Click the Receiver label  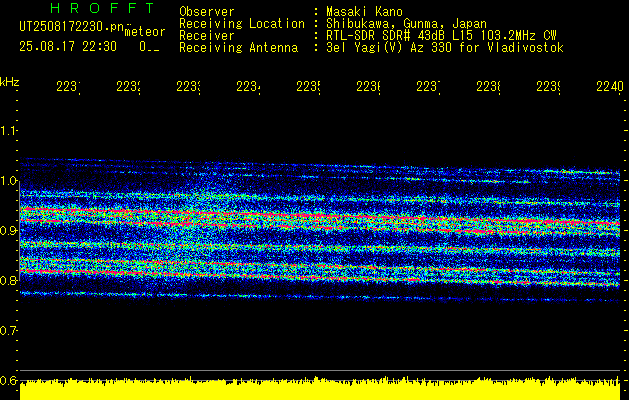(207, 36)
